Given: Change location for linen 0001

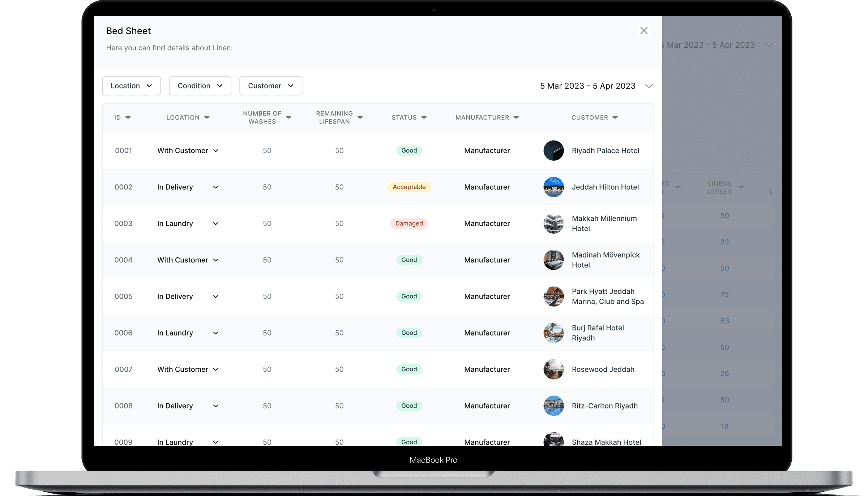Looking at the screenshot, I should (215, 151).
